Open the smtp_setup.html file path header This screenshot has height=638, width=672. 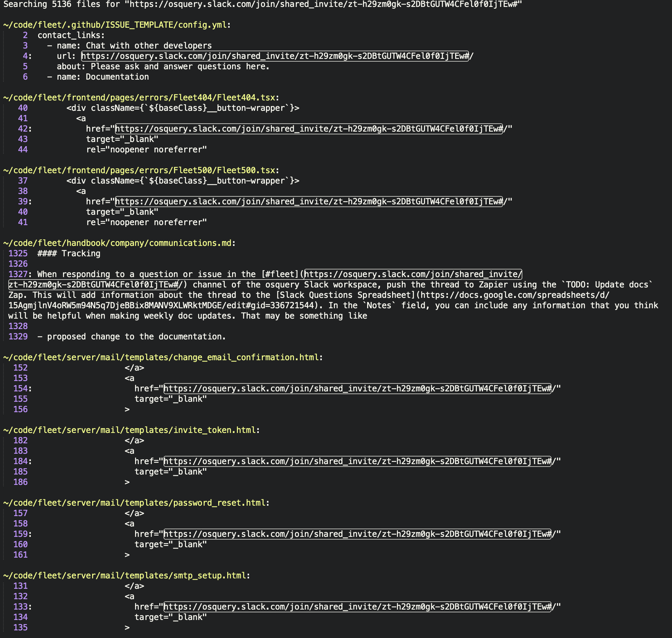pyautogui.click(x=126, y=575)
